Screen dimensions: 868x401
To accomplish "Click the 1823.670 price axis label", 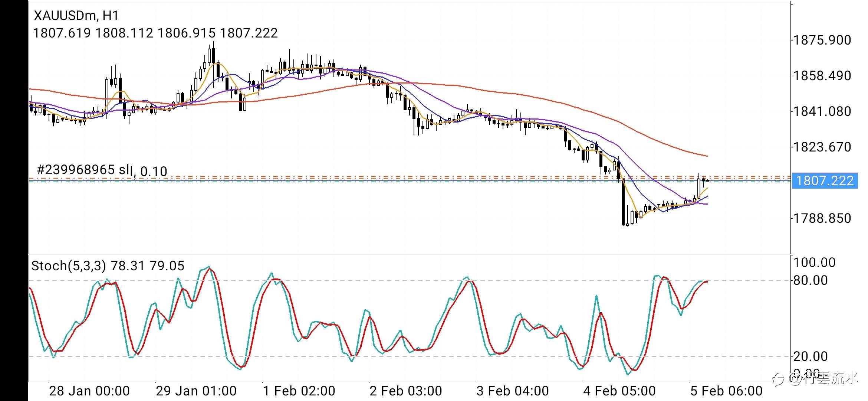I will pos(822,147).
